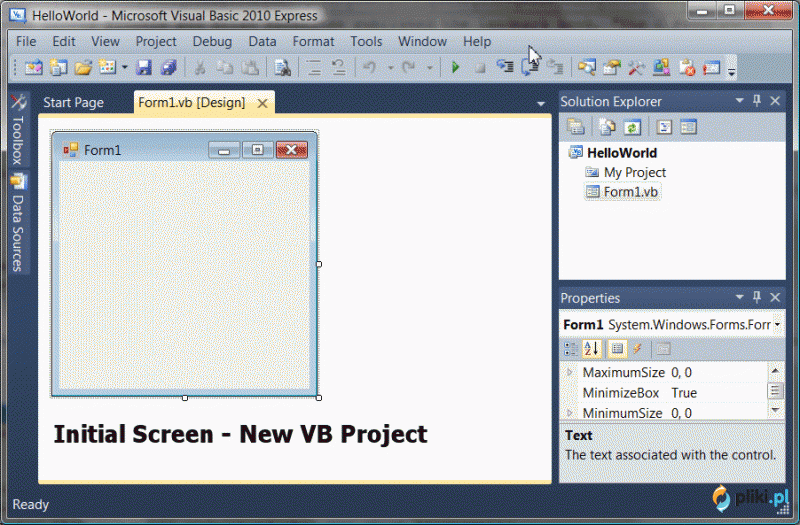
Task: Close the Solution Explorer panel
Action: pyautogui.click(x=775, y=101)
